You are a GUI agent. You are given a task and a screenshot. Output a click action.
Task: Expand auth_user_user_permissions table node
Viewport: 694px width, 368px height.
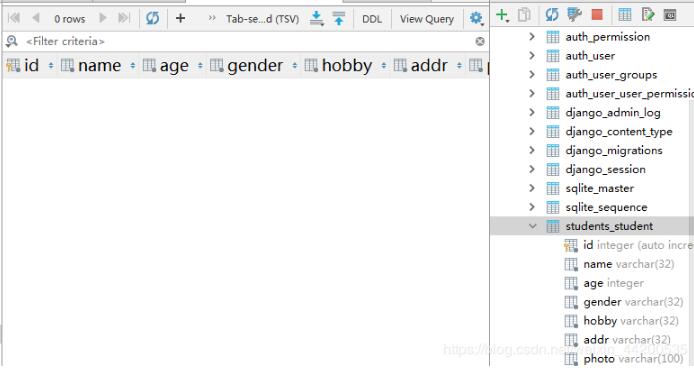click(532, 93)
